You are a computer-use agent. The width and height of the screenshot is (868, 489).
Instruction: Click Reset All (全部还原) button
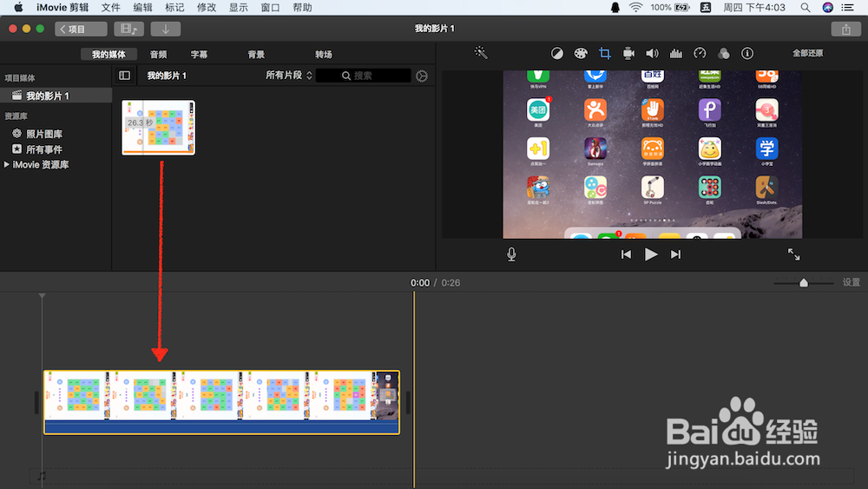pyautogui.click(x=807, y=53)
